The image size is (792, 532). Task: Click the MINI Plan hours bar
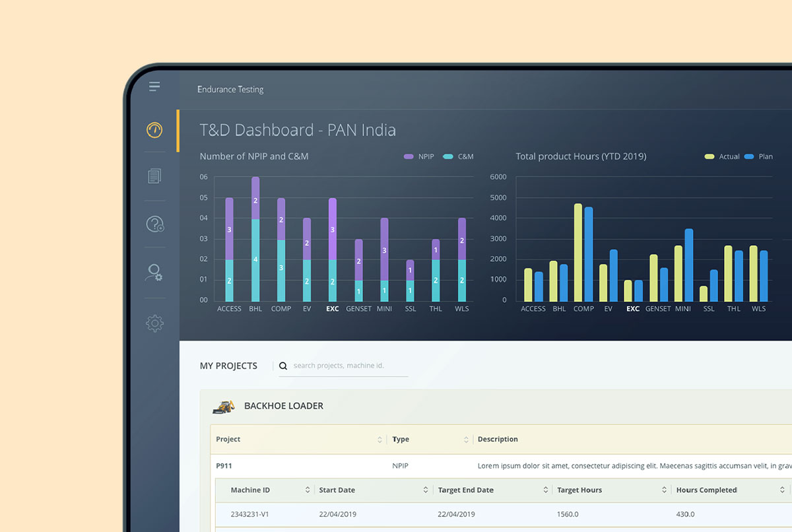coord(689,265)
